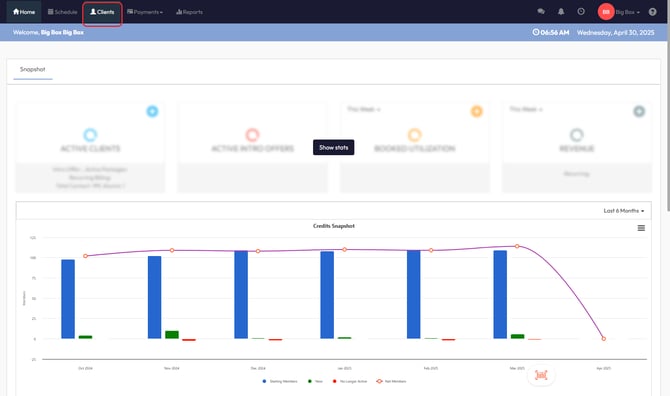Screen dimensions: 670x396
Task: Click the gray plus on Revenue card
Action: click(x=639, y=111)
